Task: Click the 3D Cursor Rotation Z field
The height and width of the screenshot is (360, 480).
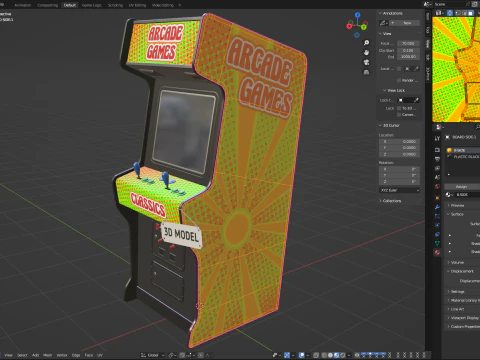Action: tap(399, 182)
